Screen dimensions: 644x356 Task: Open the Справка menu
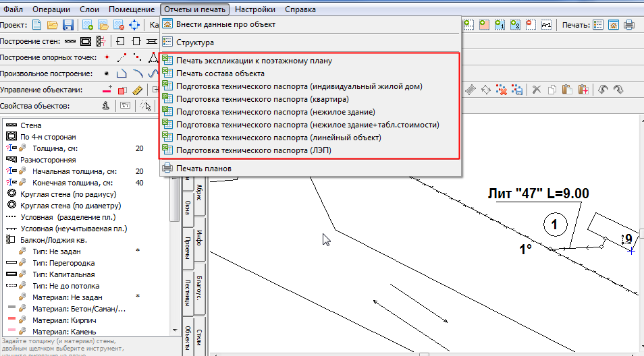coord(300,9)
